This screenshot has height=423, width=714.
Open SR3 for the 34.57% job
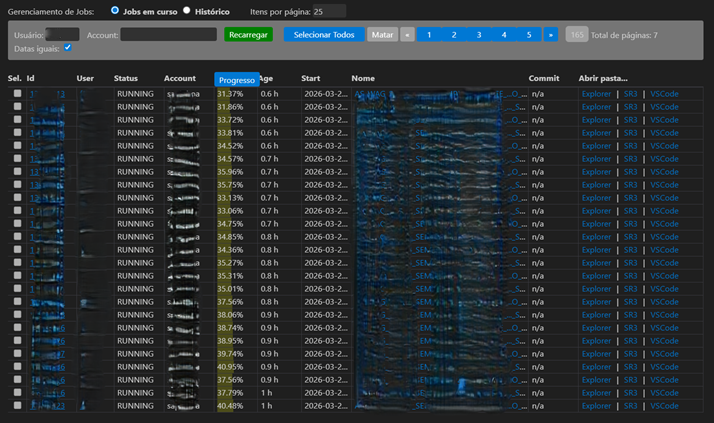(x=630, y=159)
